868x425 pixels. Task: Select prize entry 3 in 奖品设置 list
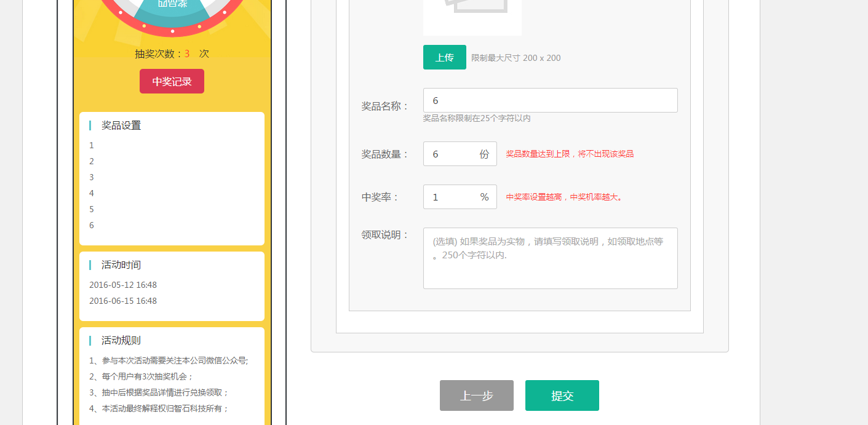[91, 177]
